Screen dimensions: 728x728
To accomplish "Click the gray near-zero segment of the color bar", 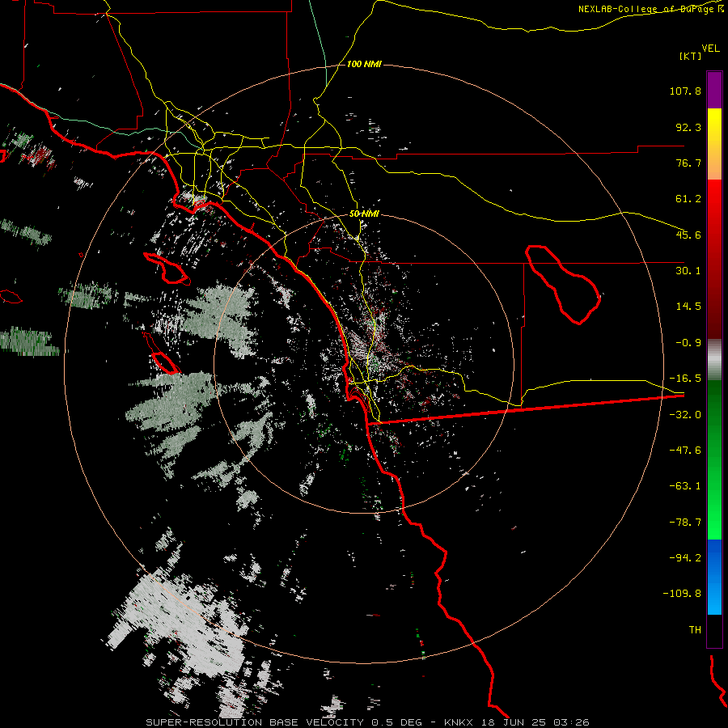I will (714, 360).
